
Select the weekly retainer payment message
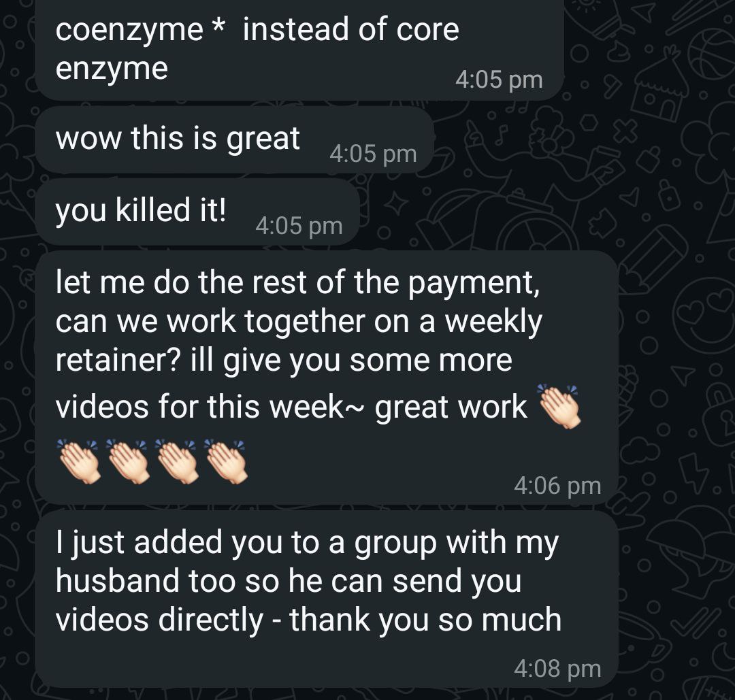point(327,377)
